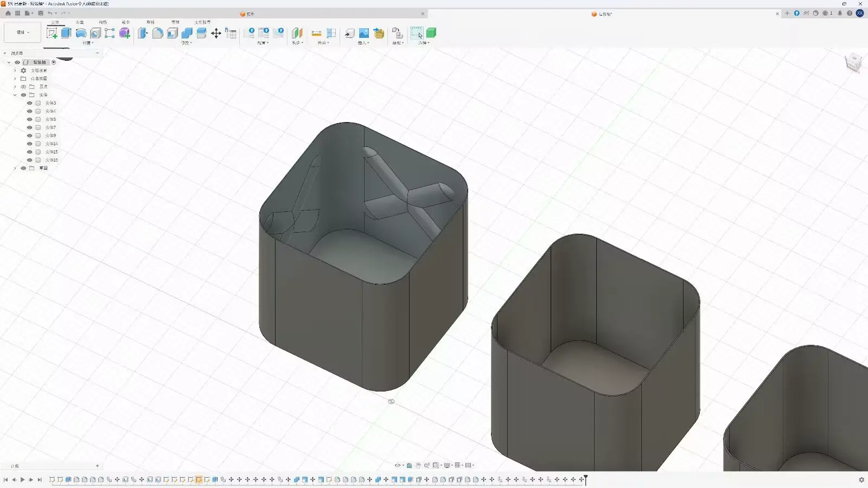Expand the 命名视图 tree node

[x=15, y=79]
